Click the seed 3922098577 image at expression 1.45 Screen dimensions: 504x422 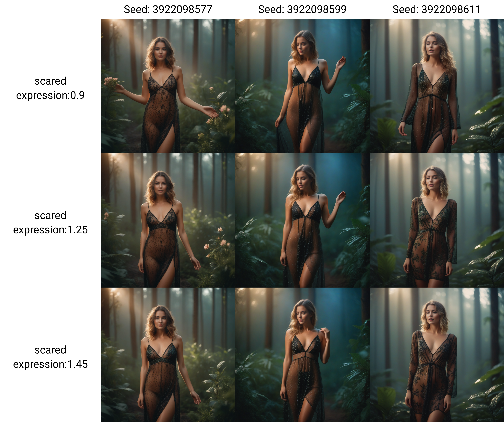(168, 355)
